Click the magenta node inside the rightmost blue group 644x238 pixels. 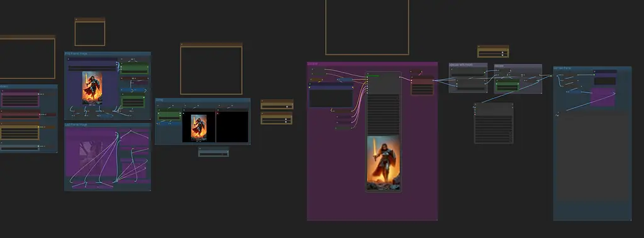click(x=602, y=97)
